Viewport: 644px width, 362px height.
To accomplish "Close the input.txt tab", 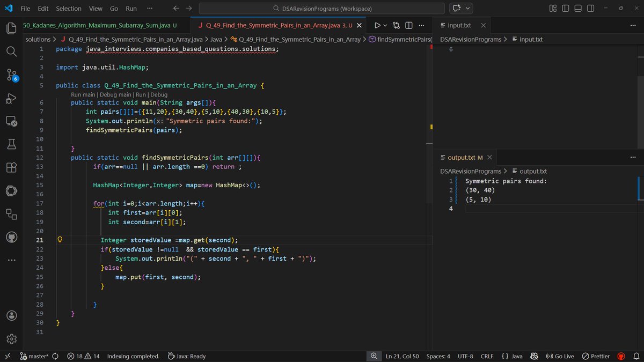I will point(483,25).
